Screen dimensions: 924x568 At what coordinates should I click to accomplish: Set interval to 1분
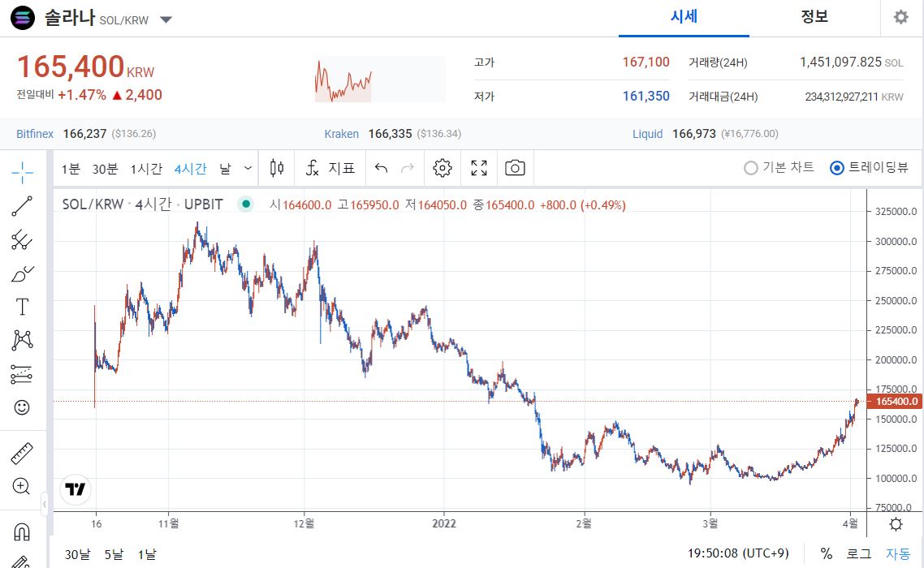point(71,169)
